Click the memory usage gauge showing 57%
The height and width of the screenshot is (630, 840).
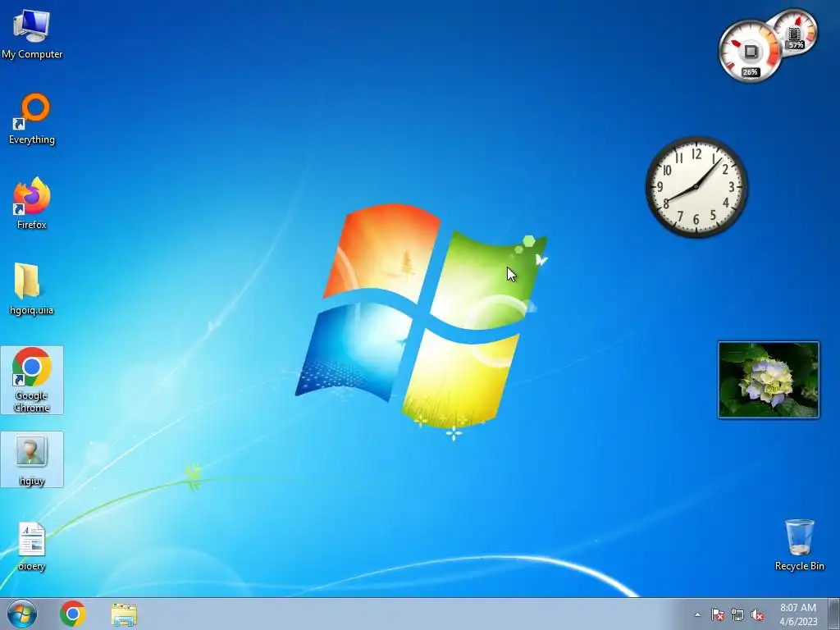coord(796,33)
